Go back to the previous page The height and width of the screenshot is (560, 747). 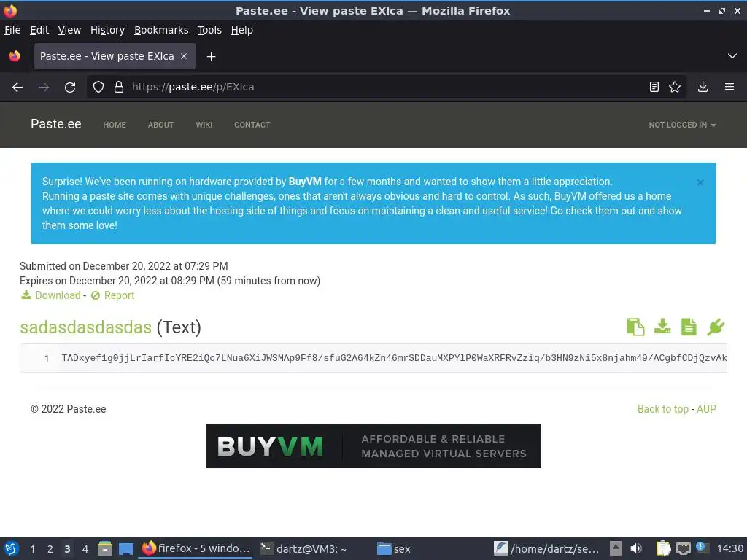point(18,87)
